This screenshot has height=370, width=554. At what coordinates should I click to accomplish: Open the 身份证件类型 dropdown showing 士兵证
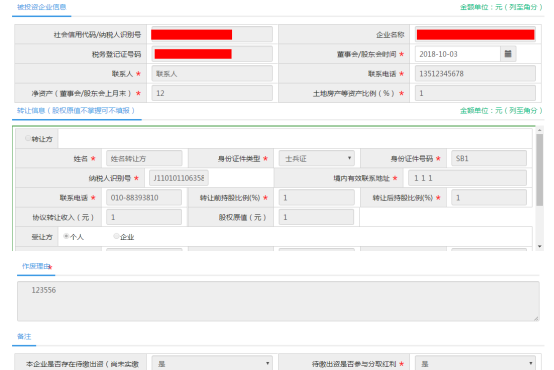[317, 158]
